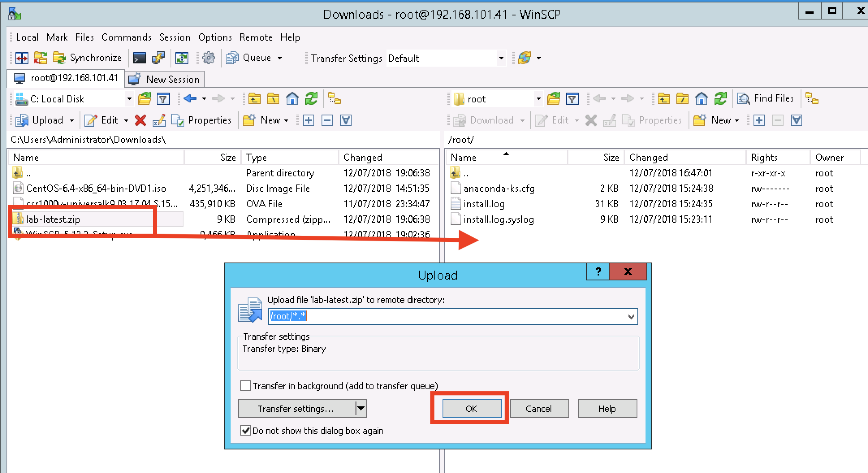Select install.log.syslog in remote panel
868x473 pixels.
point(499,219)
